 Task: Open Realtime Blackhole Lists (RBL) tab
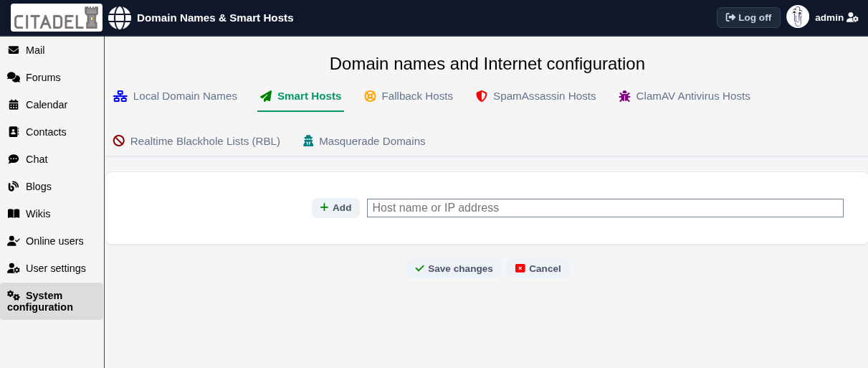[197, 141]
